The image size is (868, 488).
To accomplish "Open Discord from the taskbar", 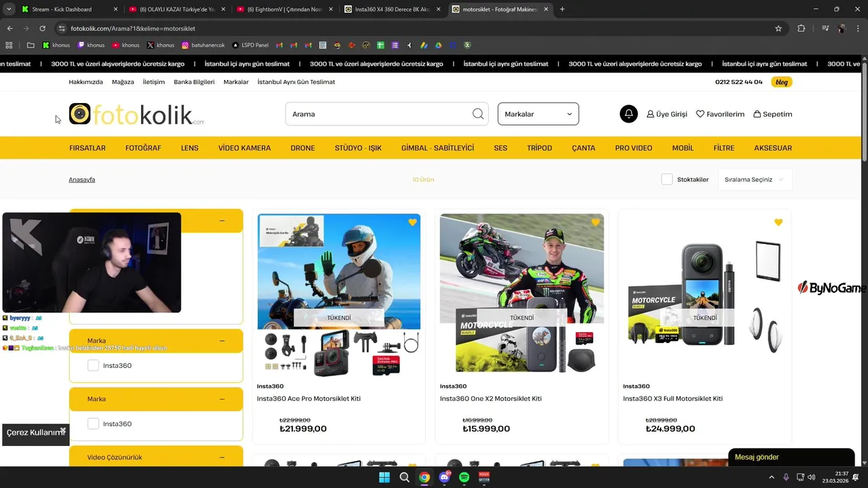I will [x=445, y=477].
